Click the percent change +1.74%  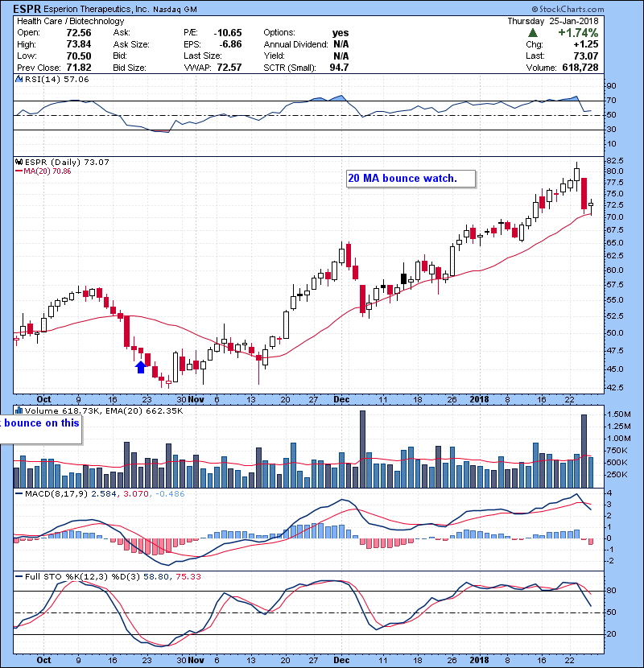(578, 33)
